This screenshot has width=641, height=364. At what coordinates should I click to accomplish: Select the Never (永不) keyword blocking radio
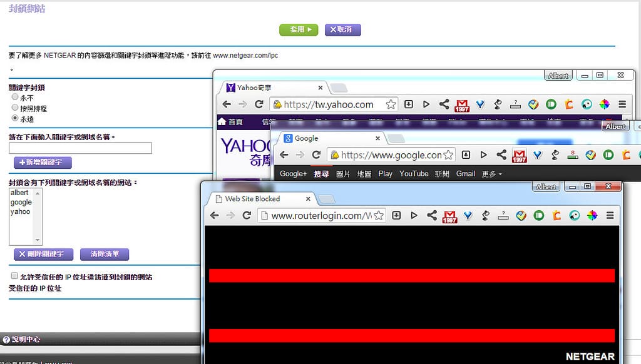(15, 97)
